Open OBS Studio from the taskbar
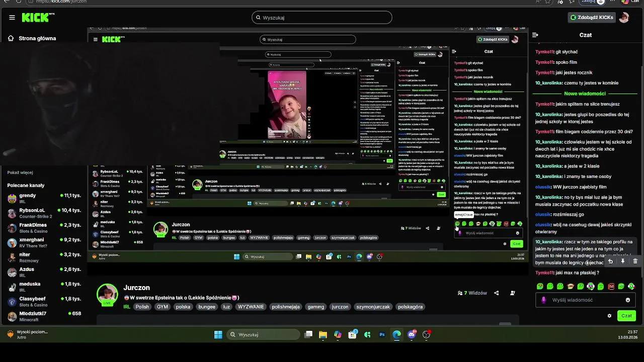Viewport: 644px width, 362px height. [x=427, y=334]
